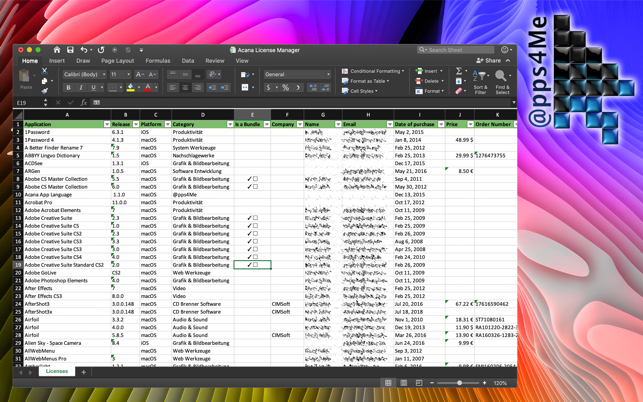Click the Home icon in the title bar
Image resolution: width=643 pixels, height=402 pixels.
tap(57, 50)
